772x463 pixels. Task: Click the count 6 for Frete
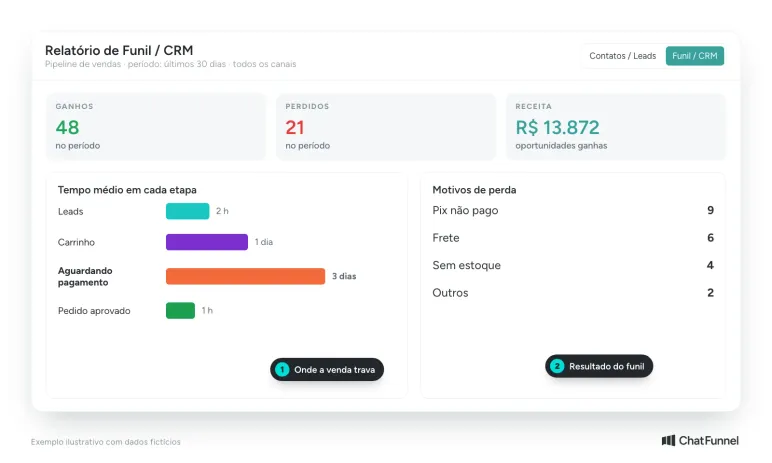(x=710, y=238)
